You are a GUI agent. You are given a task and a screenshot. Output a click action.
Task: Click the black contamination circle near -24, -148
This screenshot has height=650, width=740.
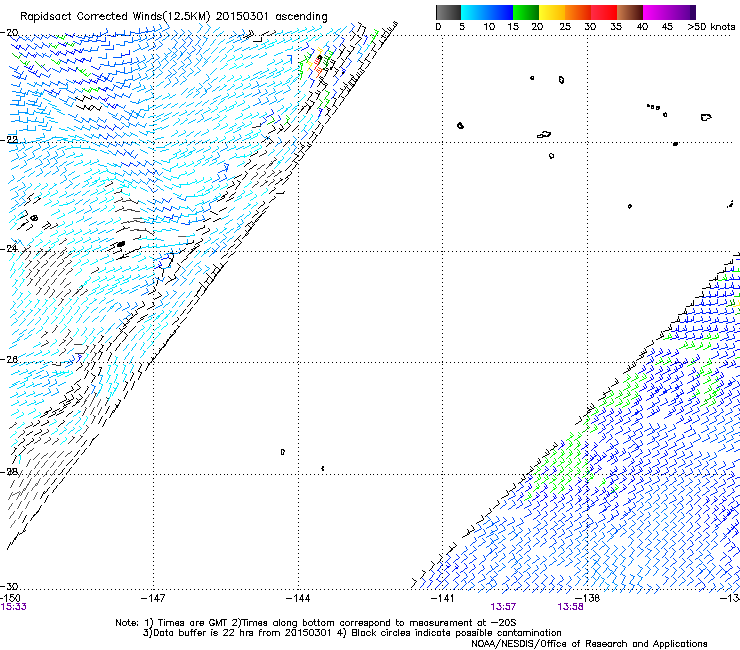click(x=121, y=244)
